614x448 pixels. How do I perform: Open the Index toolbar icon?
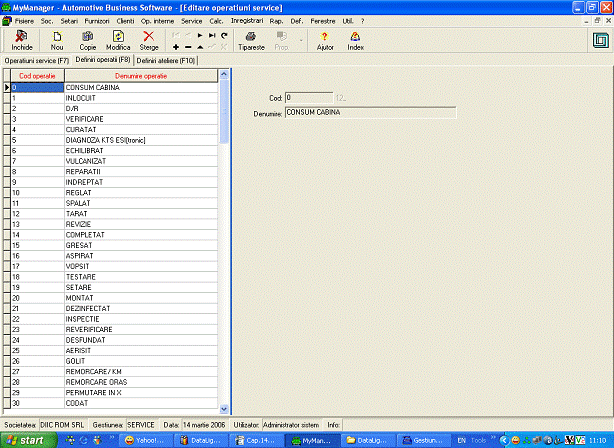click(355, 39)
